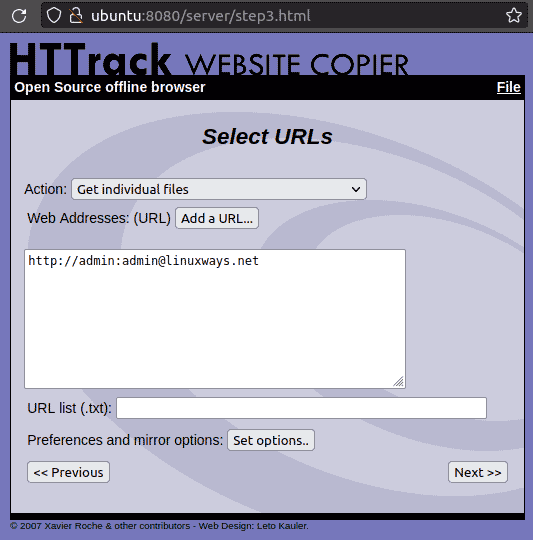The width and height of the screenshot is (533, 540).
Task: Click the Open Source offline browser title
Action: pos(110,87)
